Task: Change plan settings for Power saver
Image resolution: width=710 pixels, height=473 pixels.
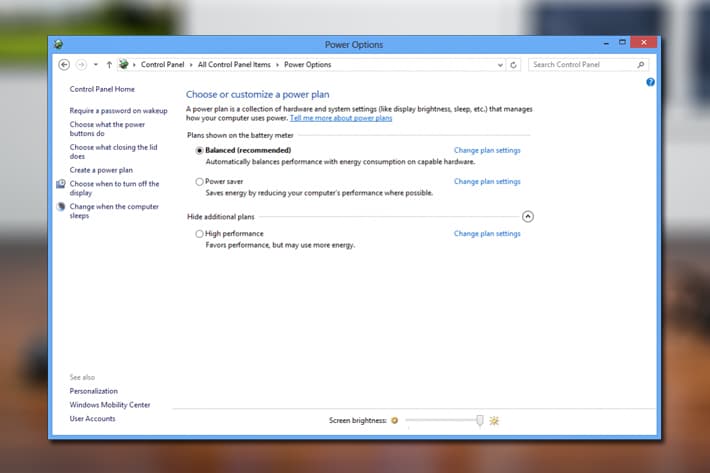Action: 487,182
